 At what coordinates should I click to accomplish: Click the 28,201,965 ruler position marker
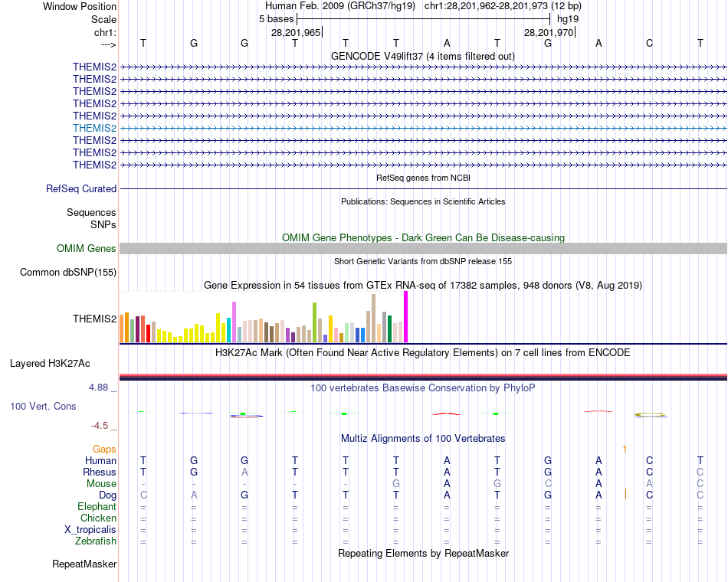(296, 32)
